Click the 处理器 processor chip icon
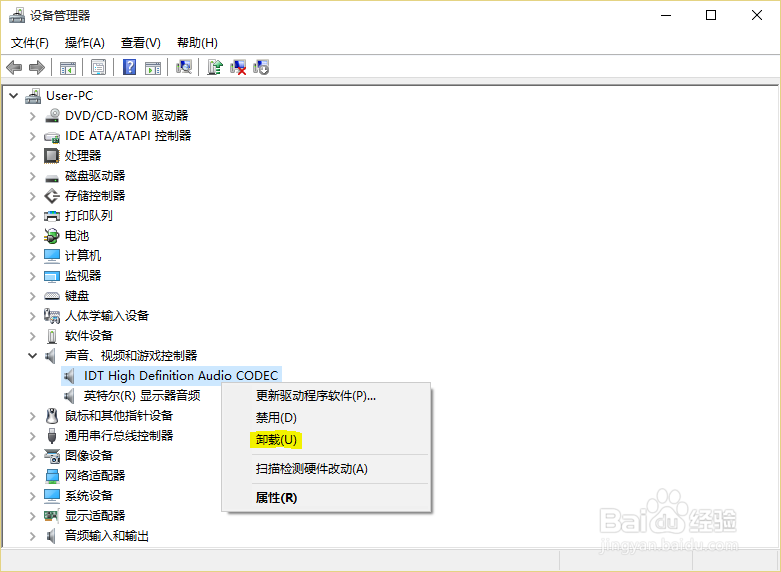Screen dimensions: 781x572 point(52,156)
